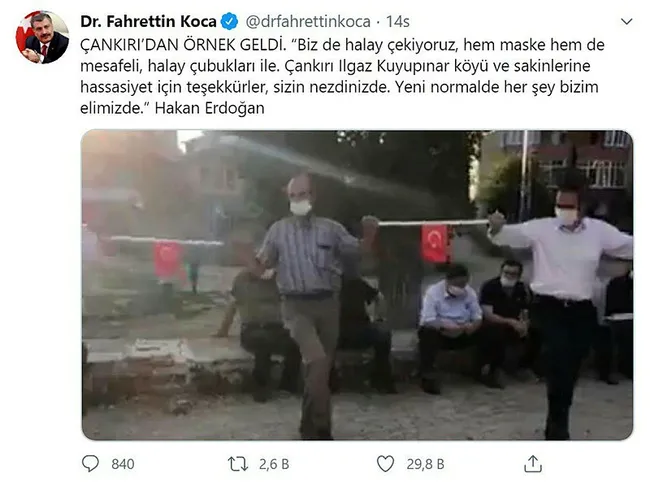This screenshot has height=482, width=650.
Task: Click the blurred red flag at video left
Action: 167,260
